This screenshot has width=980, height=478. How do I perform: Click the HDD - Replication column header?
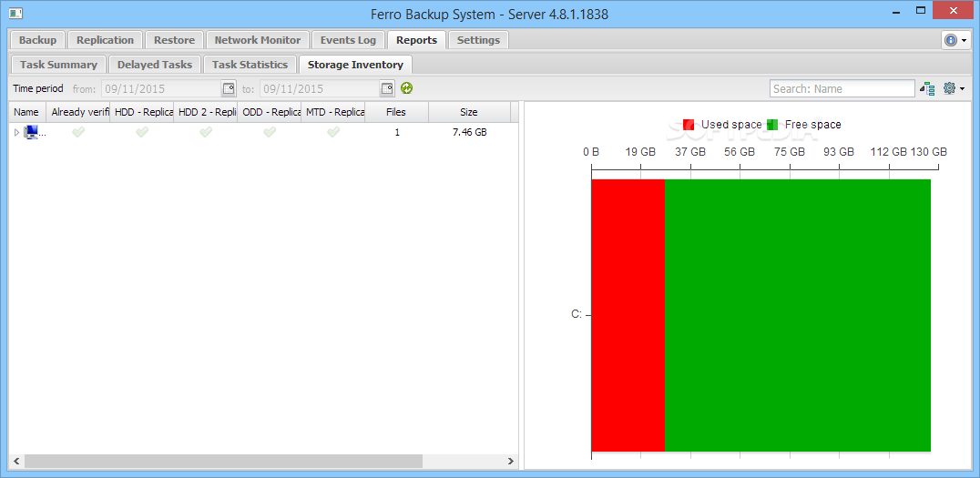coord(142,113)
